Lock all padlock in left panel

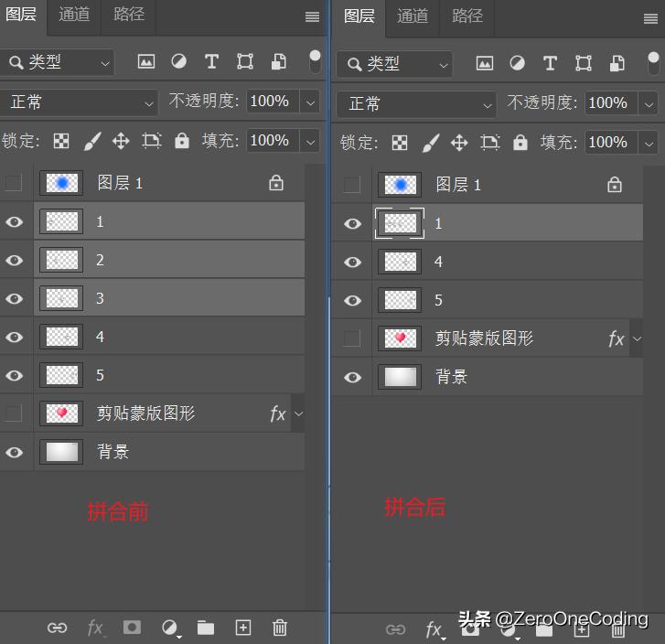(182, 141)
